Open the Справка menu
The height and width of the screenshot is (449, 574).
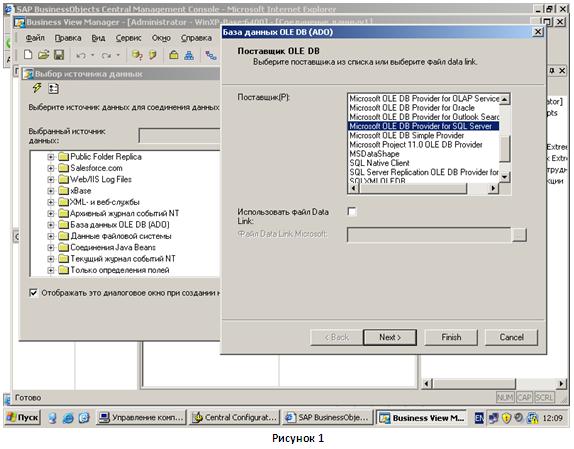click(196, 38)
